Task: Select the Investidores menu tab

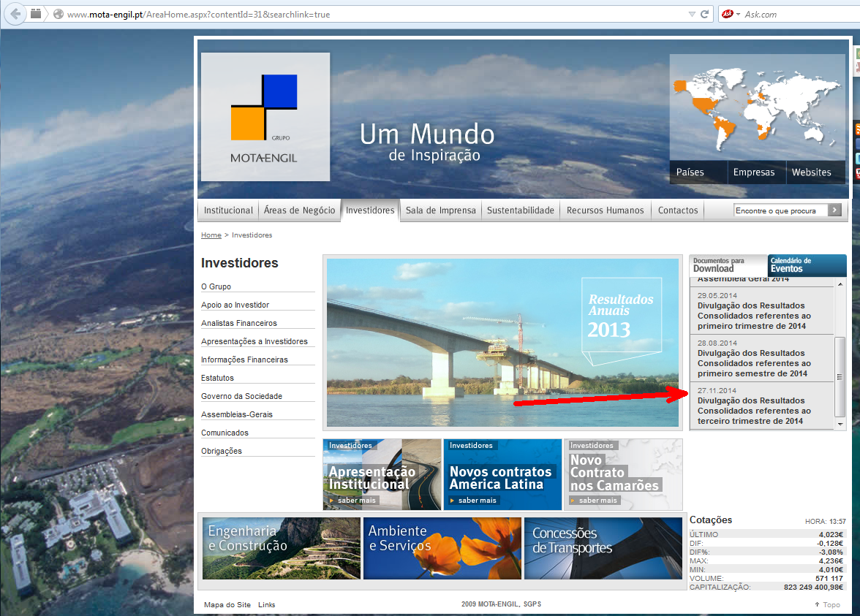Action: click(370, 210)
